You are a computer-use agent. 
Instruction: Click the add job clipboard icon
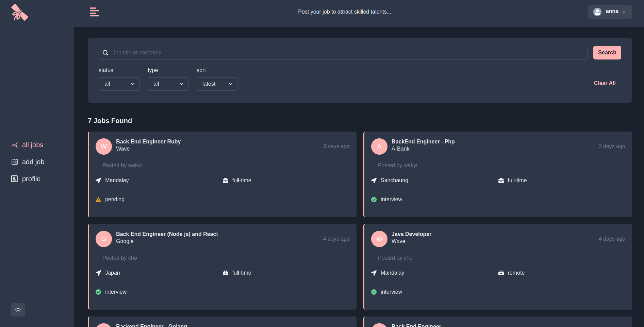(14, 162)
